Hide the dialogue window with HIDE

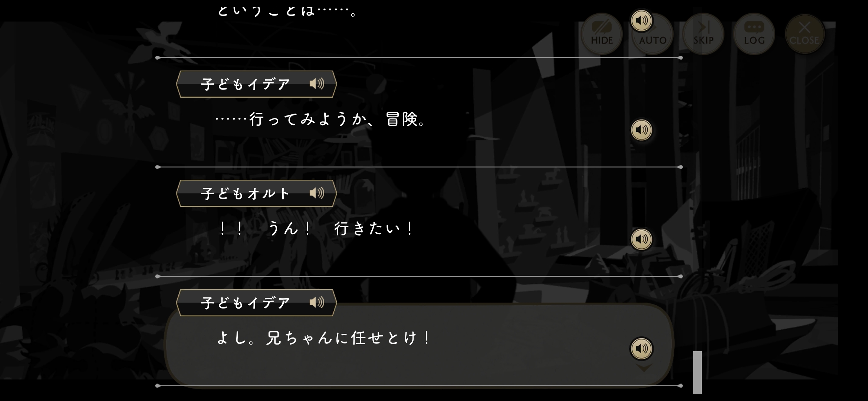pos(601,34)
